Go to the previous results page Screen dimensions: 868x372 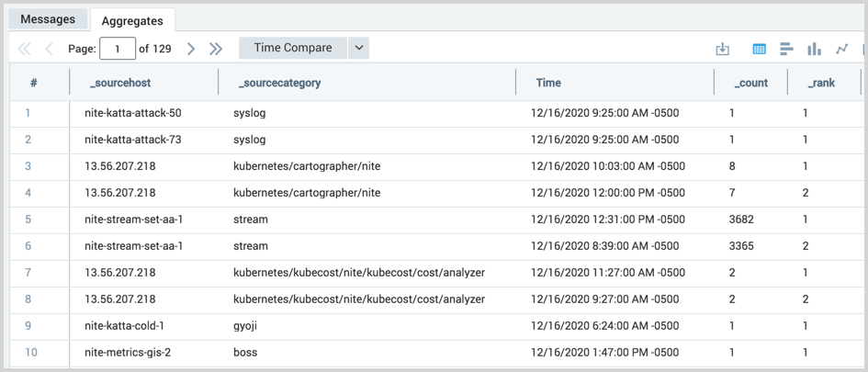(49, 49)
